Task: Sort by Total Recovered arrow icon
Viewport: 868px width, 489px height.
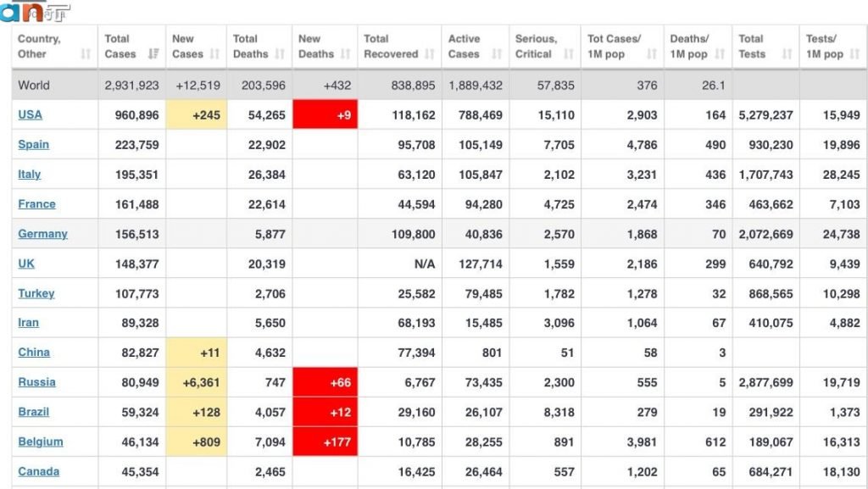Action: (429, 54)
